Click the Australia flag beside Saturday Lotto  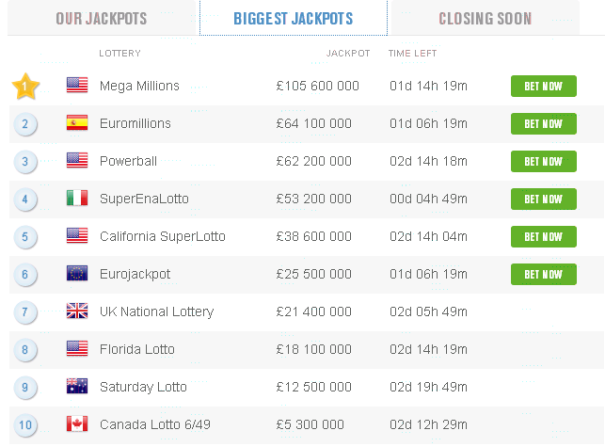click(x=77, y=386)
